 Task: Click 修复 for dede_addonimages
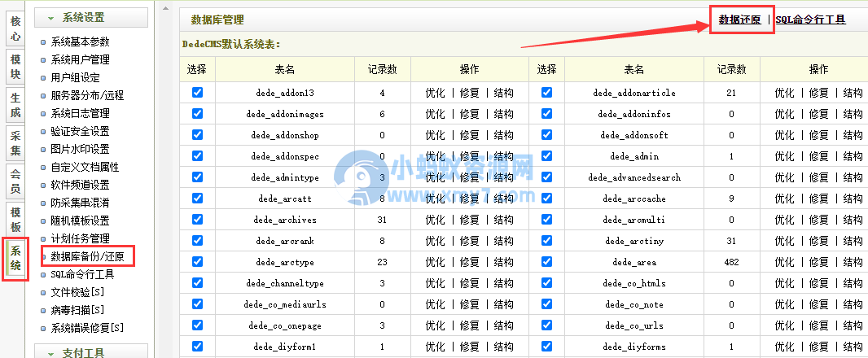tap(470, 114)
